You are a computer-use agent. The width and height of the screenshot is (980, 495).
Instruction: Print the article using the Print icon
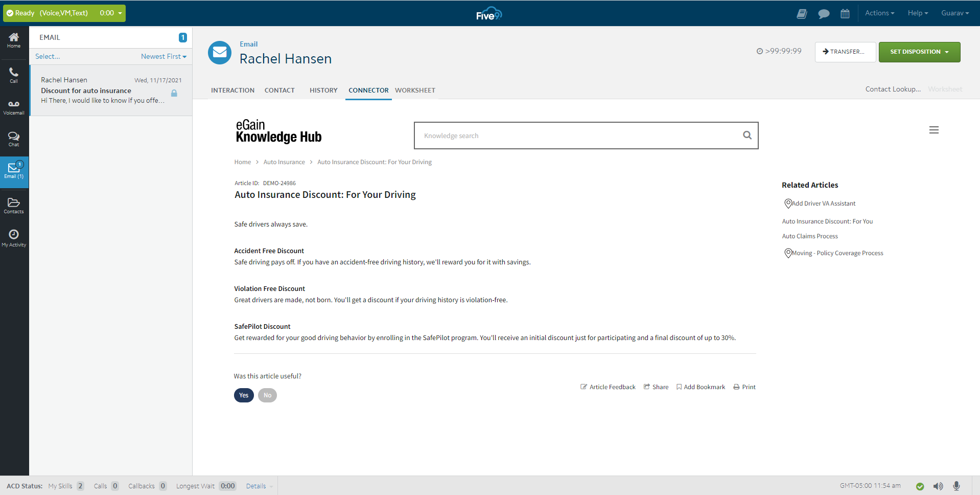click(744, 387)
